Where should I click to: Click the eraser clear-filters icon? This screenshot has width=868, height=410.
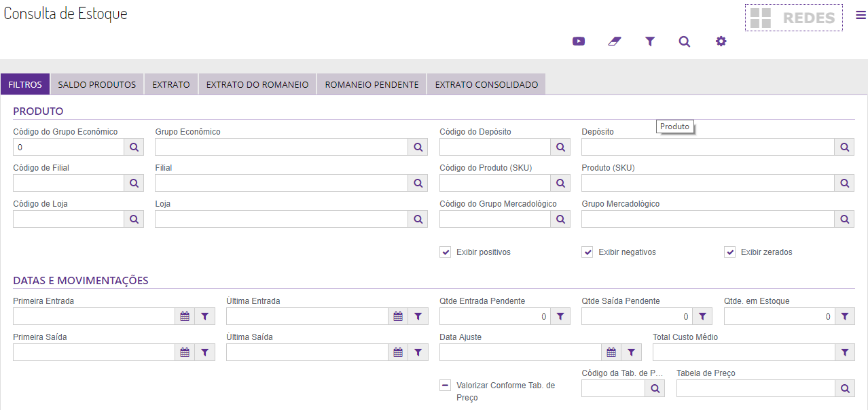pyautogui.click(x=615, y=41)
